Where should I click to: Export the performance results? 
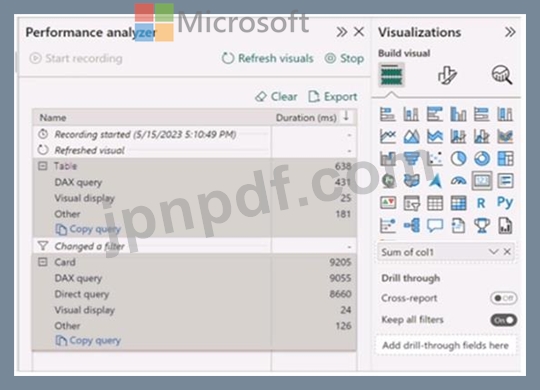click(333, 97)
